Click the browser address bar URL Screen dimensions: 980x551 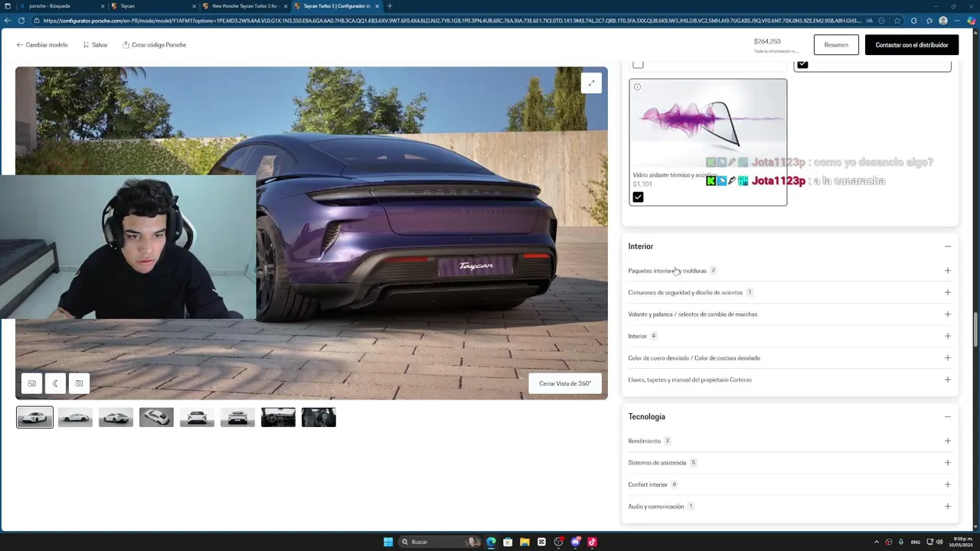tap(452, 21)
